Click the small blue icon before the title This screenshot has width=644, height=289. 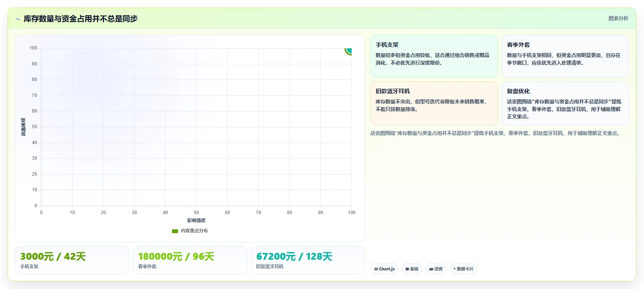pyautogui.click(x=18, y=19)
